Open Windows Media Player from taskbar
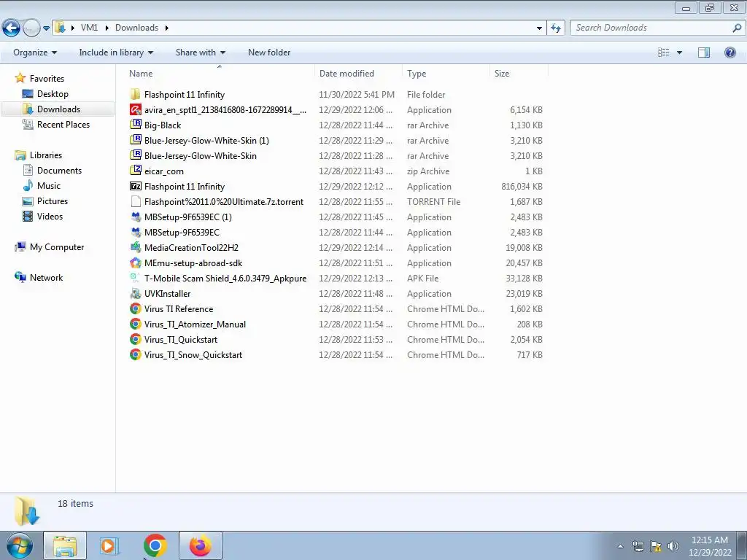The width and height of the screenshot is (747, 560). (x=109, y=545)
